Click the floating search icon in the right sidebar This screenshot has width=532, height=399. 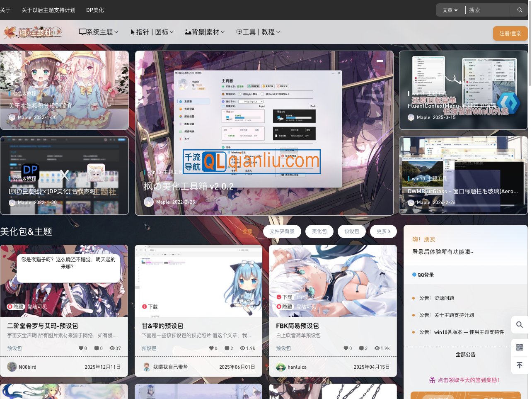click(x=520, y=325)
